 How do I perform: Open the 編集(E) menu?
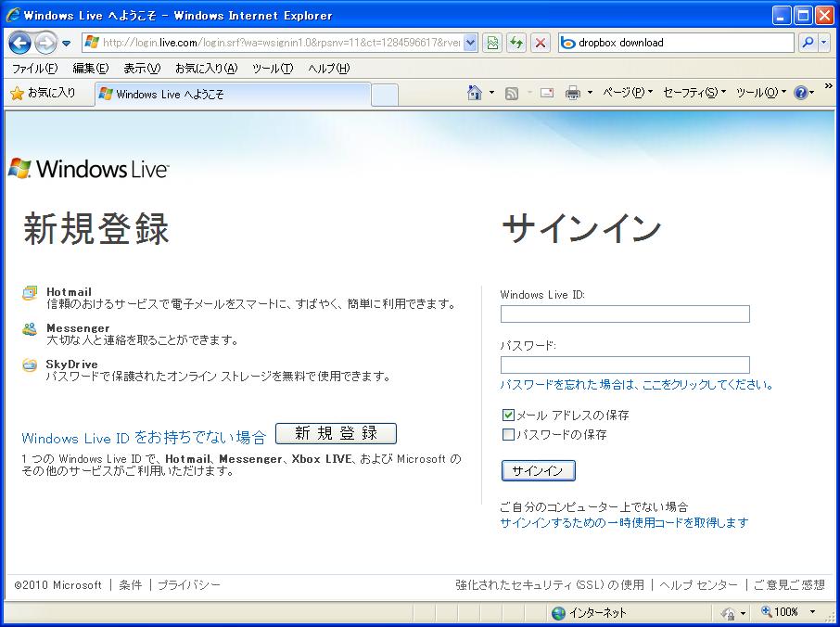(x=91, y=69)
